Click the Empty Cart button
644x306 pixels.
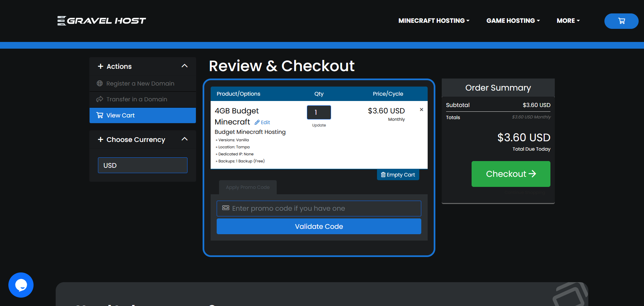click(x=398, y=175)
